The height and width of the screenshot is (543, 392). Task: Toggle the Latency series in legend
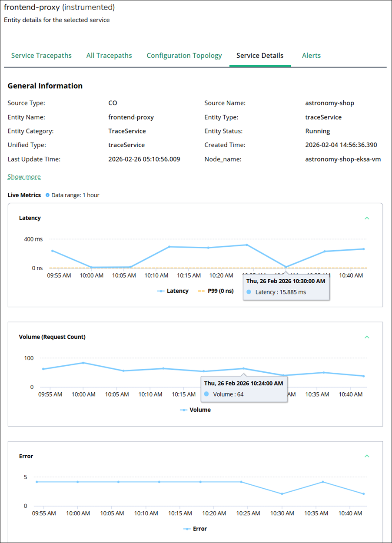pyautogui.click(x=173, y=291)
